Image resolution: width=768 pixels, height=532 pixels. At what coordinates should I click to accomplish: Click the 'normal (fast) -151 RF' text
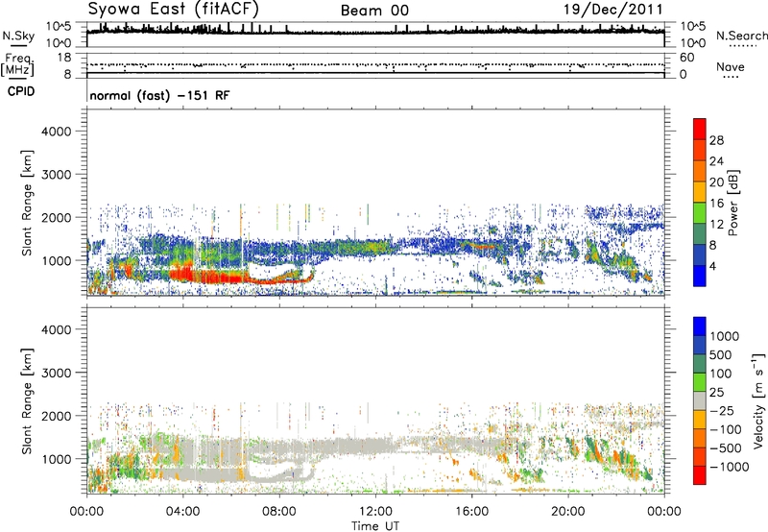pyautogui.click(x=159, y=95)
